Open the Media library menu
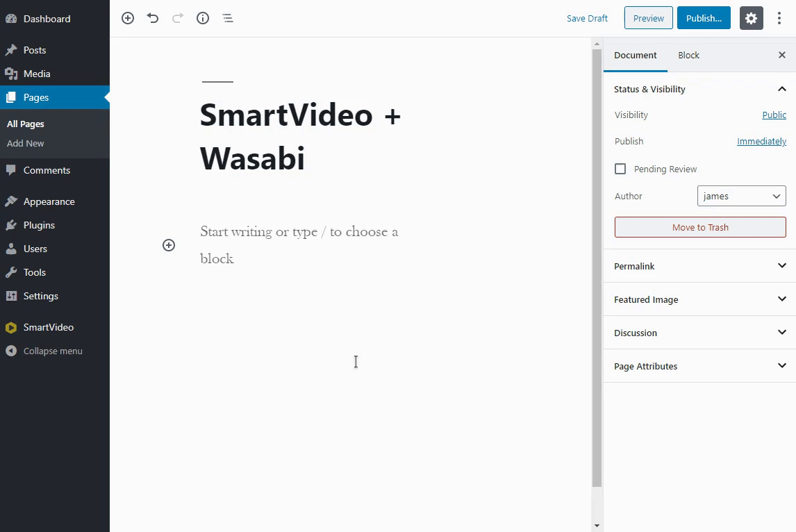This screenshot has width=796, height=532. pyautogui.click(x=55, y=74)
